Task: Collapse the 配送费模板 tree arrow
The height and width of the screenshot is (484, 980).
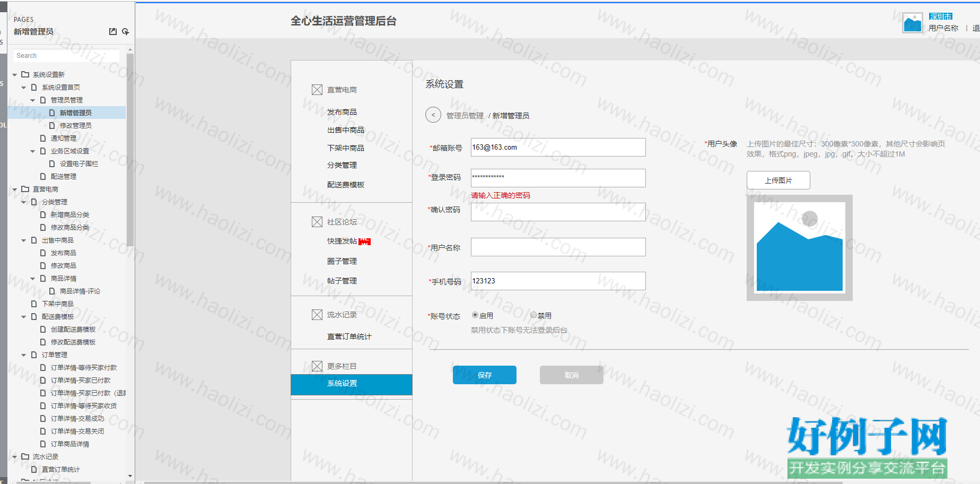Action: 24,317
